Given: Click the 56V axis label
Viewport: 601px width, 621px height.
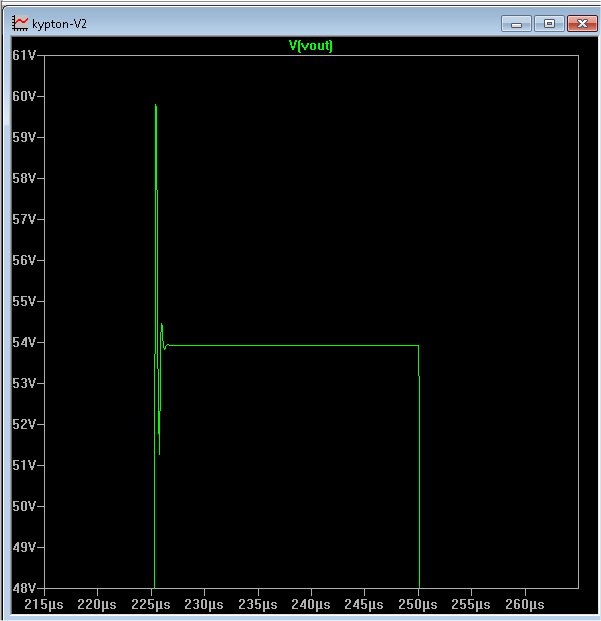Looking at the screenshot, I should (24, 260).
